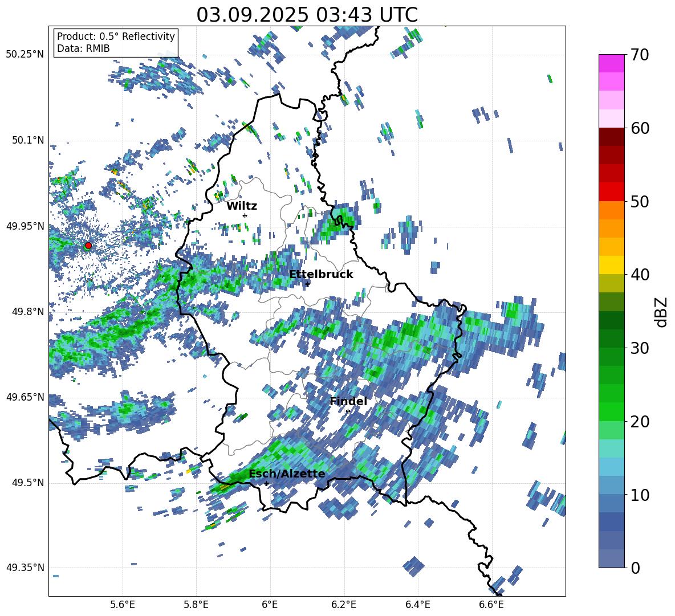Click the Product: 0.5° Reflectivity text
Image resolution: width=675 pixels, height=616 pixels.
point(116,36)
